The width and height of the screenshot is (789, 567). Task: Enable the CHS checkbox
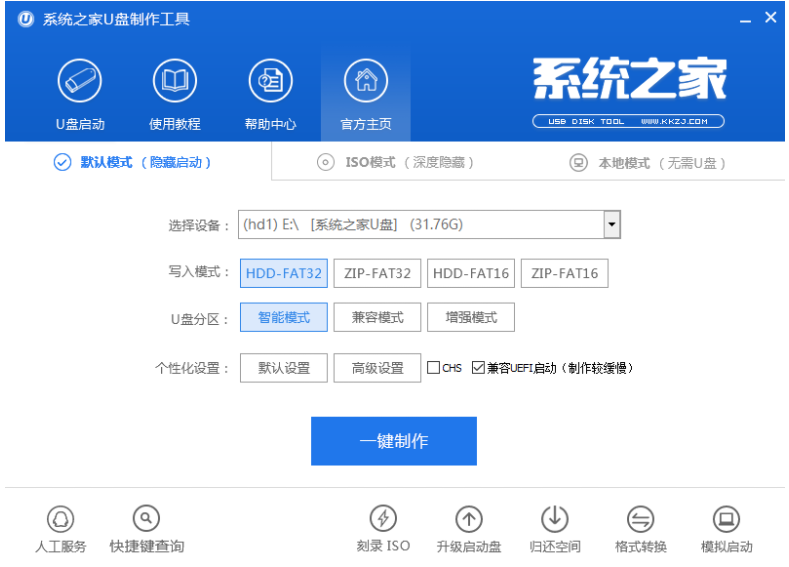[x=433, y=368]
